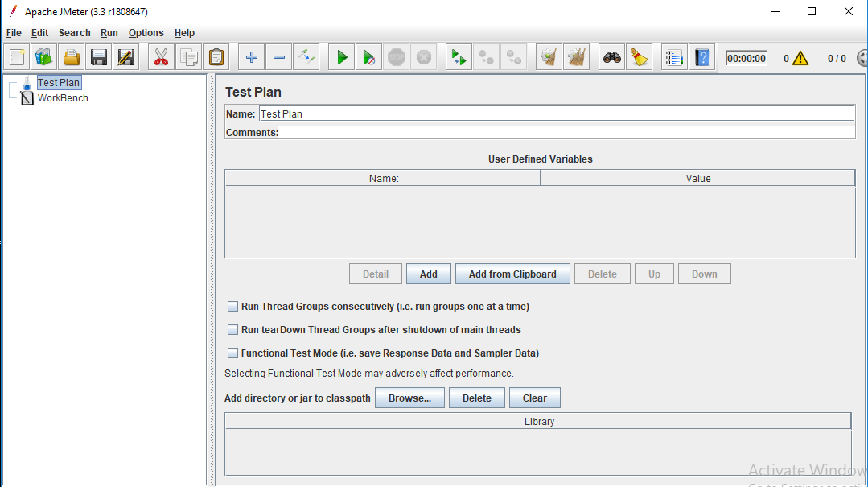
Task: Click Remote Stop All icon
Action: [486, 57]
